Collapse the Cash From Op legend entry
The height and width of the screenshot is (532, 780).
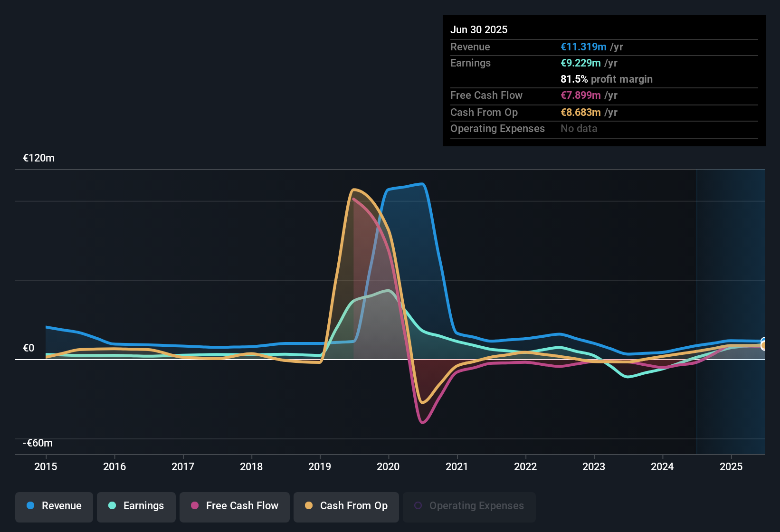346,506
